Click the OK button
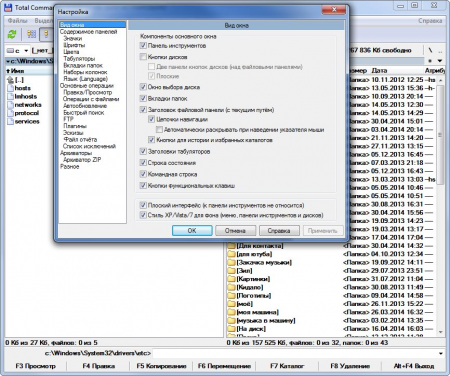Viewport: 450px width, 376px height. 192,231
